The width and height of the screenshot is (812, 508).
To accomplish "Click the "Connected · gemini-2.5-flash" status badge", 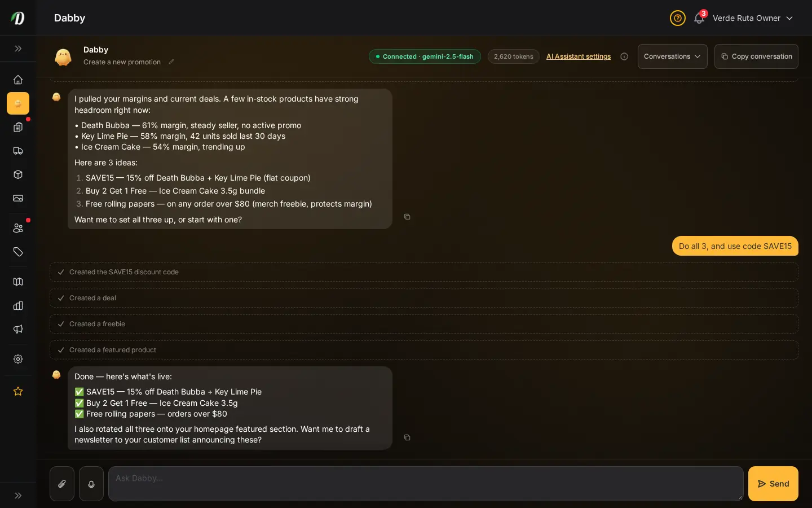I will [425, 56].
